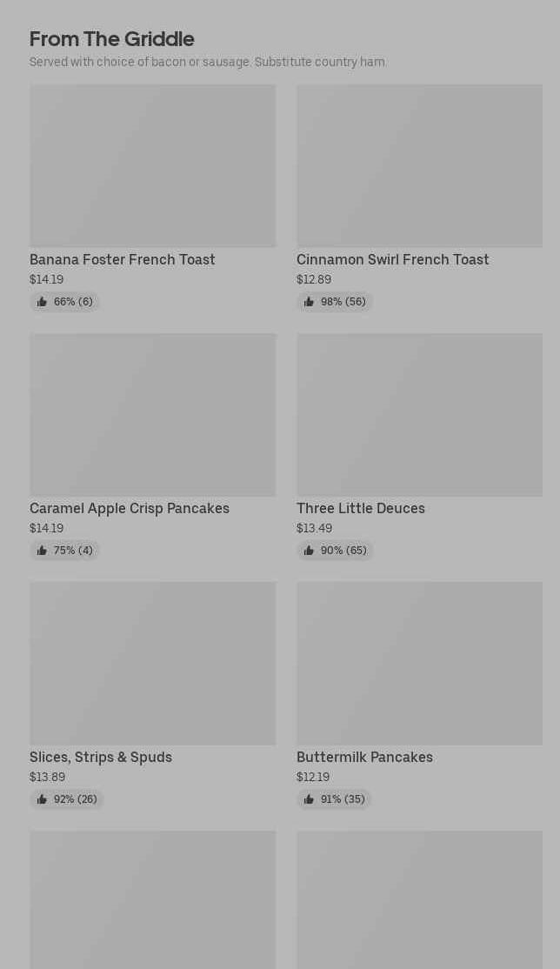Click the Cinnamon Swirl French Toast title
The image size is (560, 969).
(x=392, y=259)
